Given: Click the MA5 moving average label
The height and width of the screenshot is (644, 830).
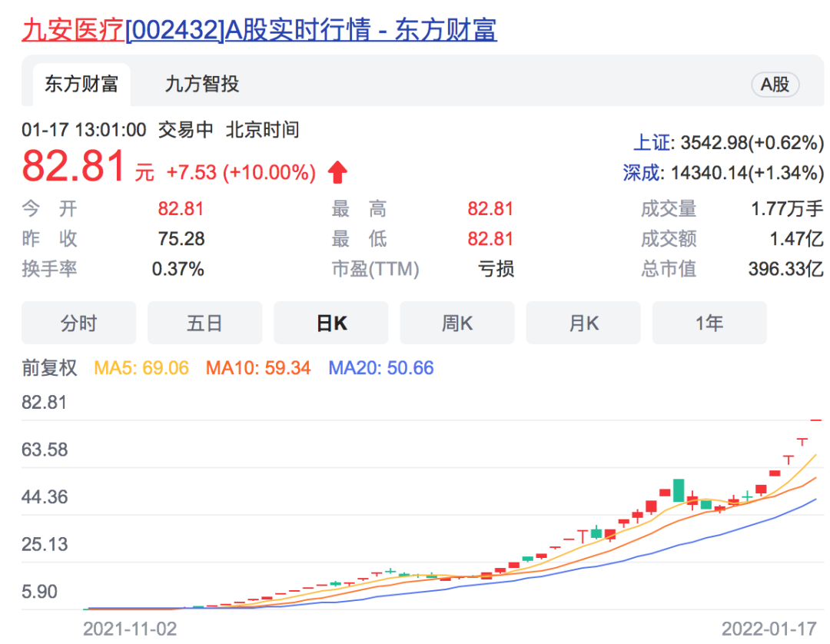Looking at the screenshot, I should [141, 368].
